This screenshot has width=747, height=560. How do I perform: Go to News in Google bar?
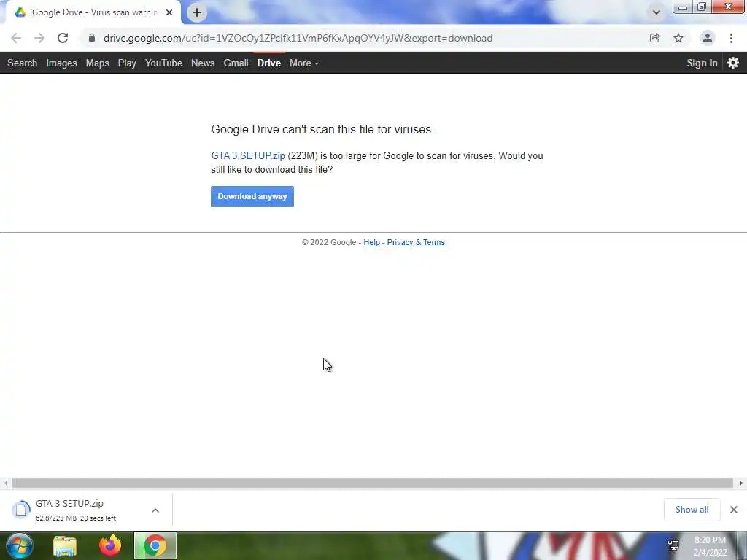[x=203, y=63]
